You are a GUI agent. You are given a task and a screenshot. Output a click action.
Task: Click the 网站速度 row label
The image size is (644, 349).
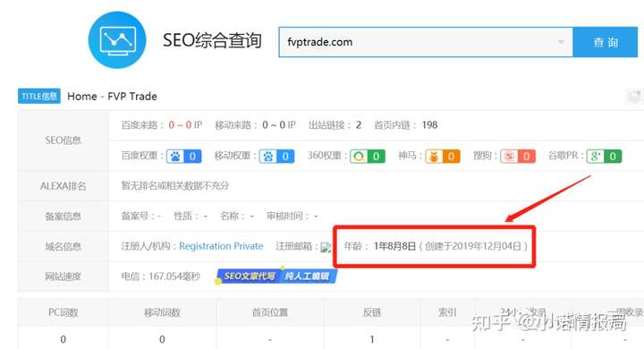(63, 277)
